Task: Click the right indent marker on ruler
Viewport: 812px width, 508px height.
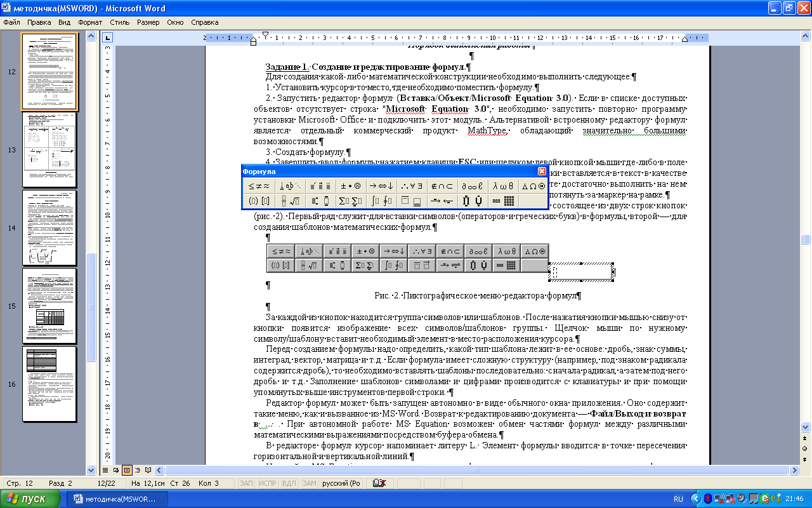Action: tap(684, 40)
